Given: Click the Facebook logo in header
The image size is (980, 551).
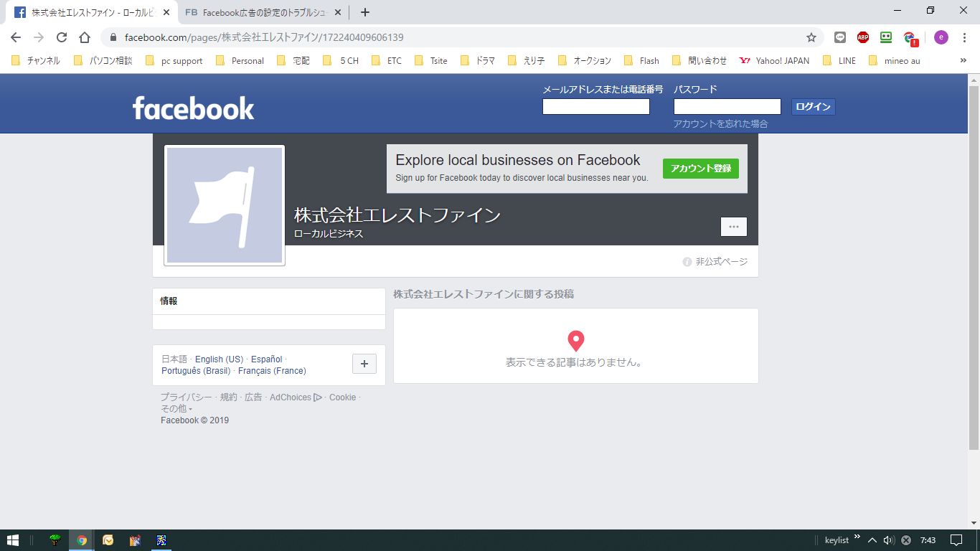Looking at the screenshot, I should (x=193, y=108).
